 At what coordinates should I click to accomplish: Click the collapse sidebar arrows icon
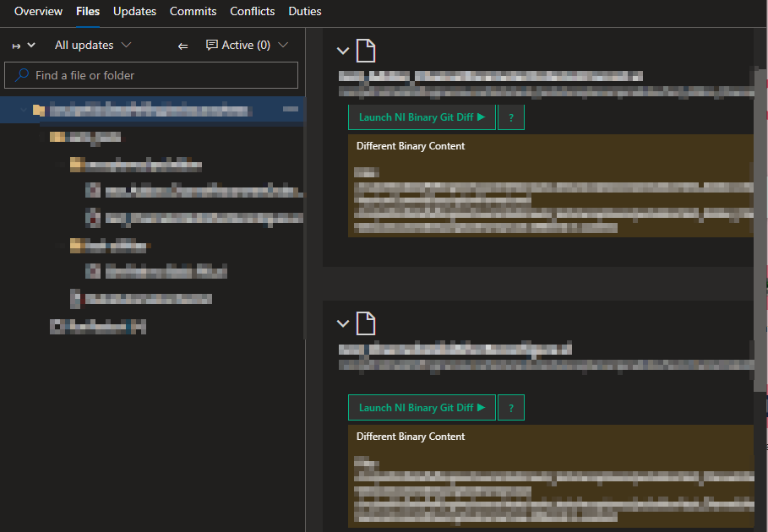[x=182, y=46]
